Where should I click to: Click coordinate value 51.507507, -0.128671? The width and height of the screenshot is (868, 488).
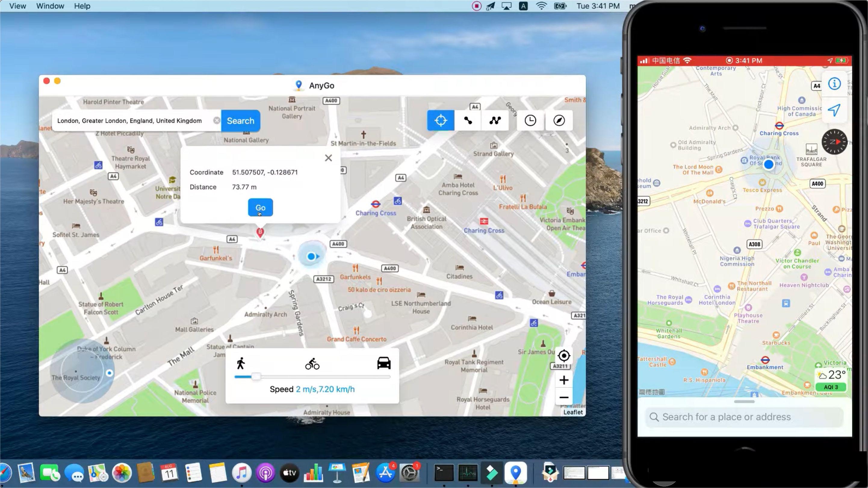point(265,172)
